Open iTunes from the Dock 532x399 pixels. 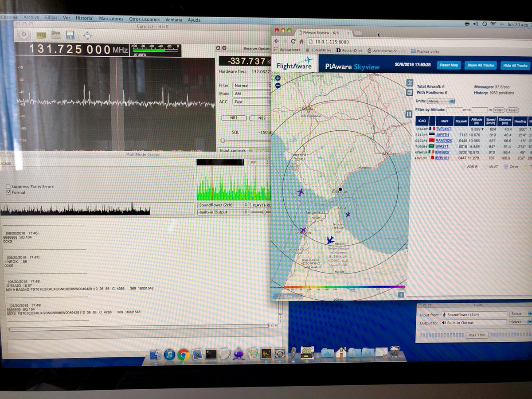tap(169, 354)
